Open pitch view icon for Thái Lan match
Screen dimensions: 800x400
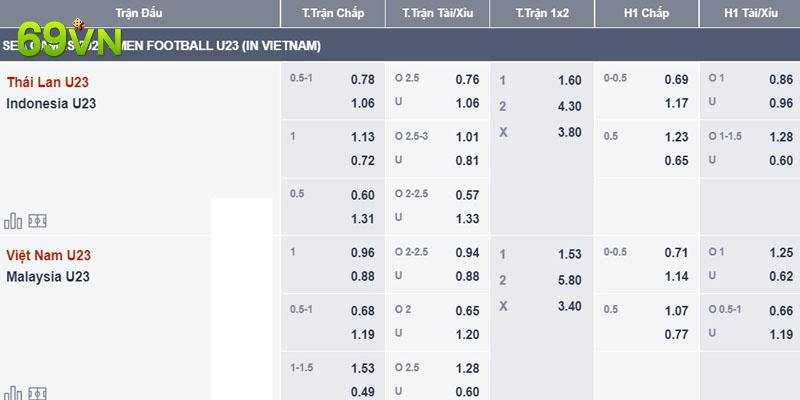37,221
